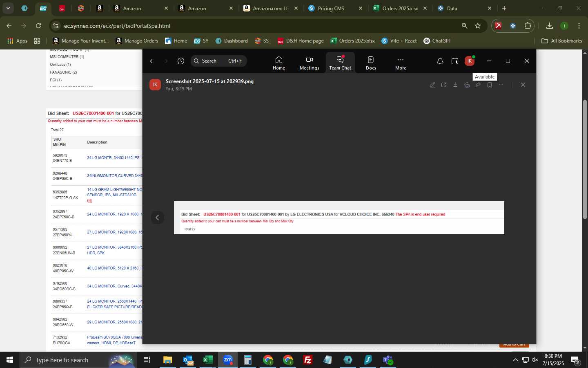Image resolution: width=588 pixels, height=368 pixels.
Task: Click the browser page vertical scrollbar
Action: 585,159
